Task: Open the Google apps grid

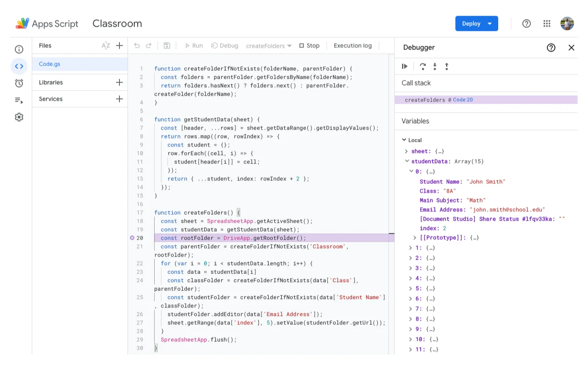Action: tap(546, 24)
